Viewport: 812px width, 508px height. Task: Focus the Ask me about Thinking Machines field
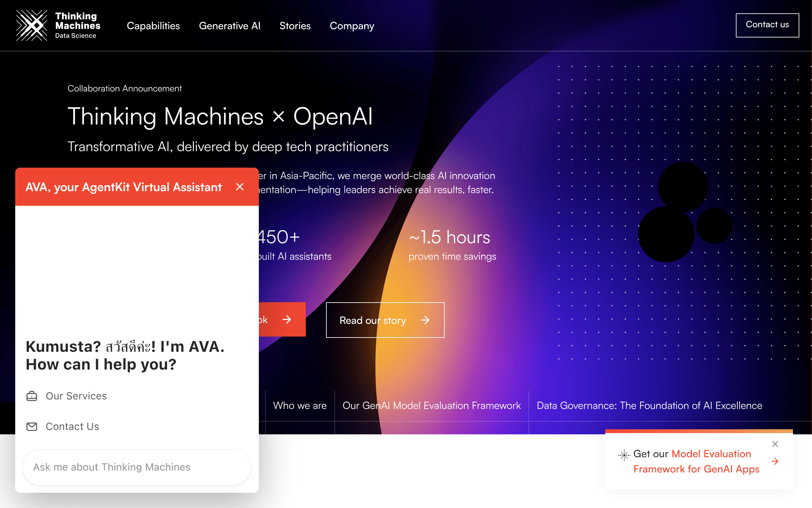pos(137,467)
